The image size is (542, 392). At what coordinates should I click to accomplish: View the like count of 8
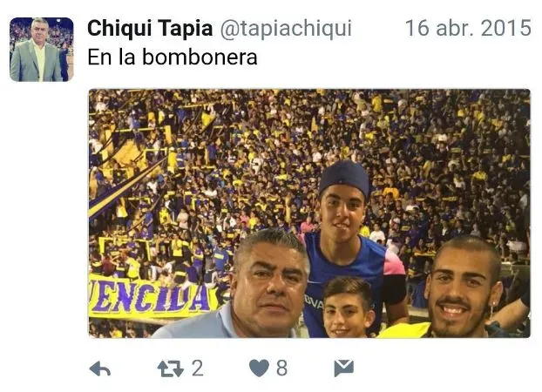tap(281, 368)
